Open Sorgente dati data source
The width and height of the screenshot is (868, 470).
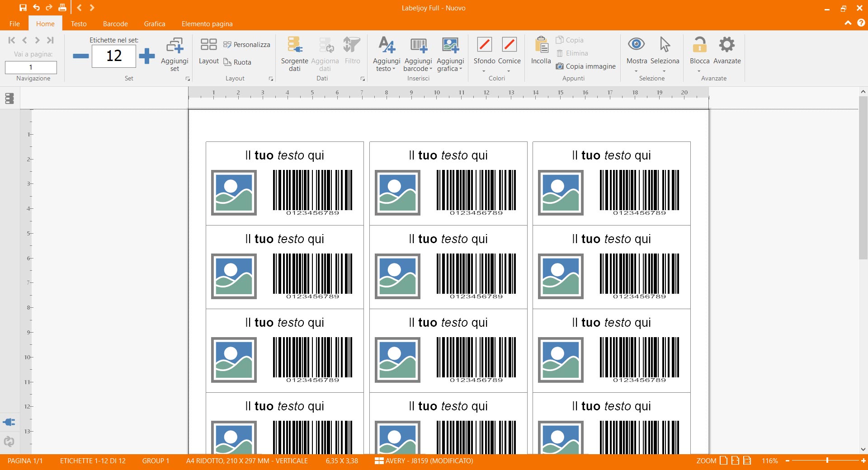coord(294,54)
